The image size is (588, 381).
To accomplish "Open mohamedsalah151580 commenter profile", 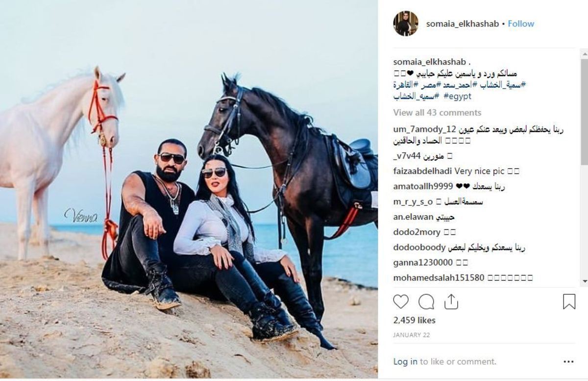I will click(x=439, y=278).
